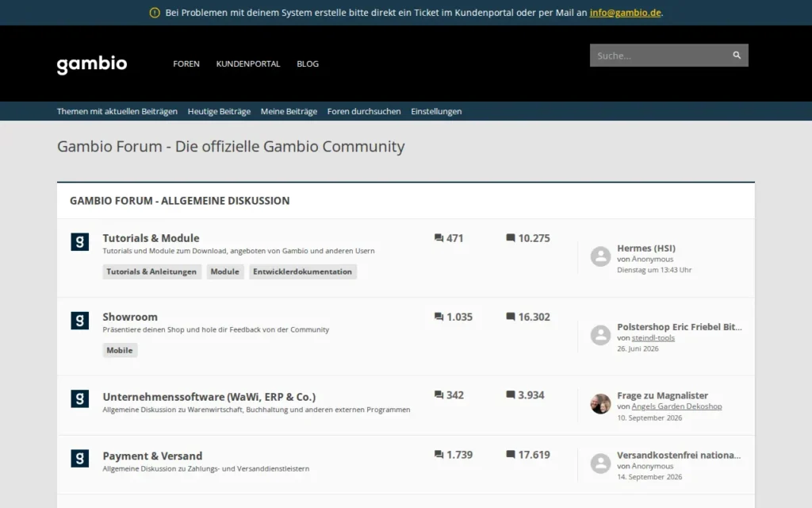The width and height of the screenshot is (812, 508).
Task: Open the FOREN menu item
Action: point(186,63)
